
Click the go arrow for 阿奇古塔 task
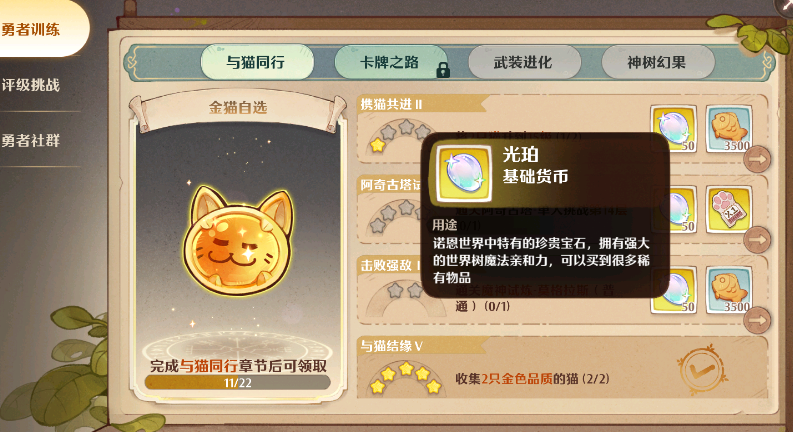757,239
